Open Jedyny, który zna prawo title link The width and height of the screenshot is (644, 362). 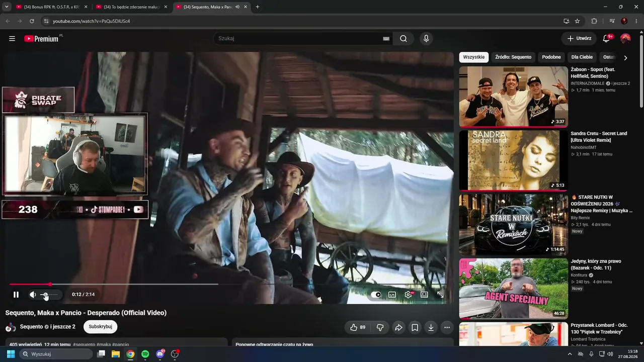click(x=596, y=264)
